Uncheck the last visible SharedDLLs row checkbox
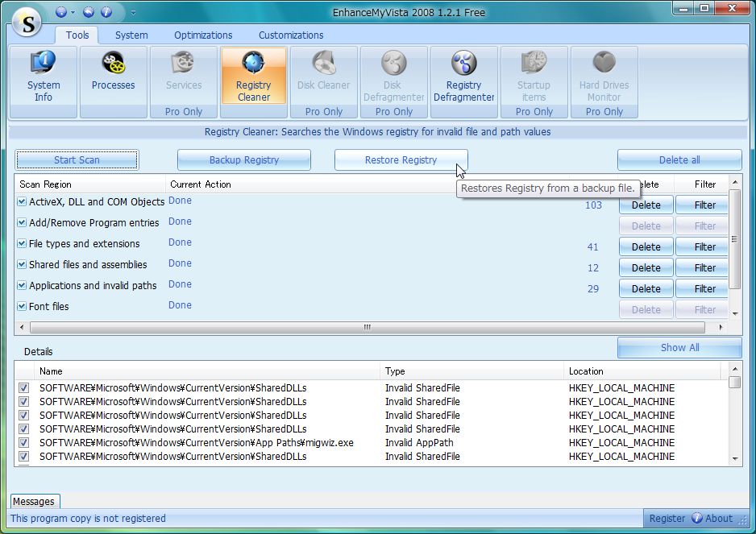The width and height of the screenshot is (756, 534). point(23,456)
